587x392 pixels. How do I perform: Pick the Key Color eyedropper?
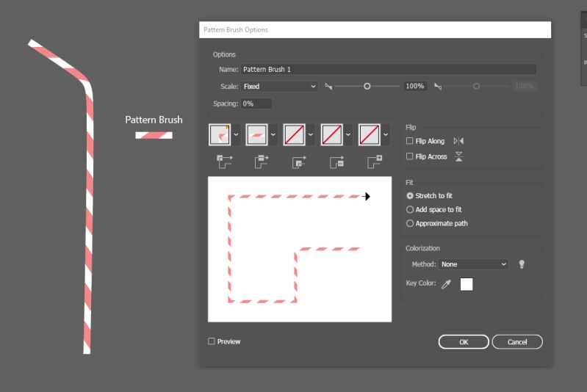[446, 284]
